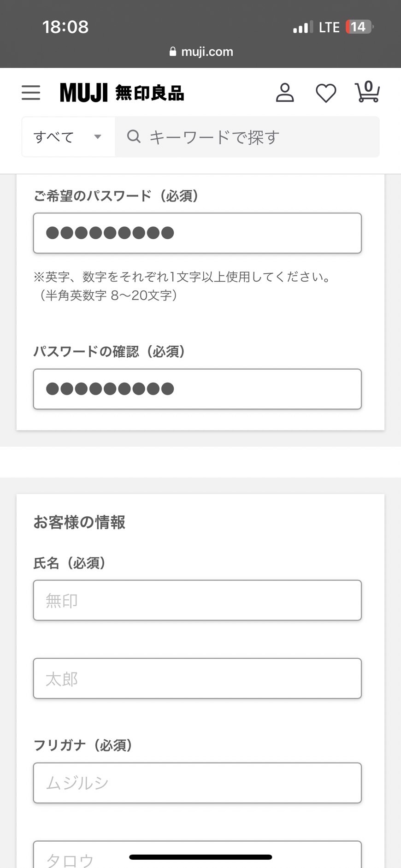401x868 pixels.
Task: Click the dropdown arrow next to すべて
Action: click(98, 137)
